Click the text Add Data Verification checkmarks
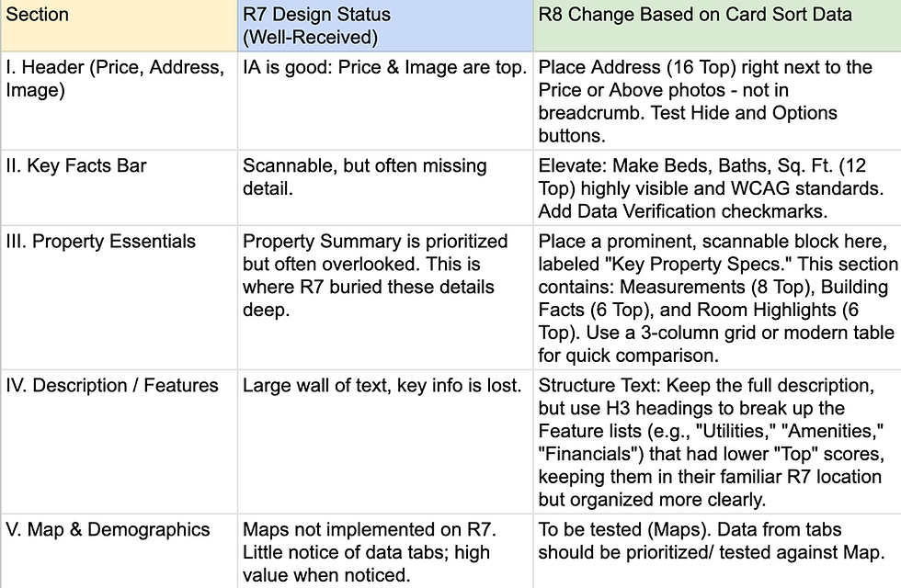Screen dimensions: 901x588 coord(682,211)
